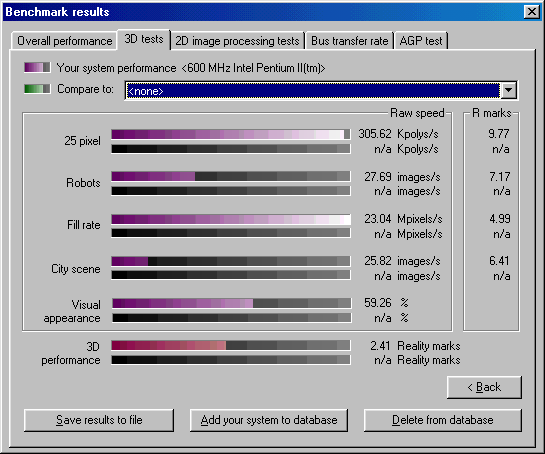Click Add your system to database
Screen dimensions: 545x454
coord(269,420)
